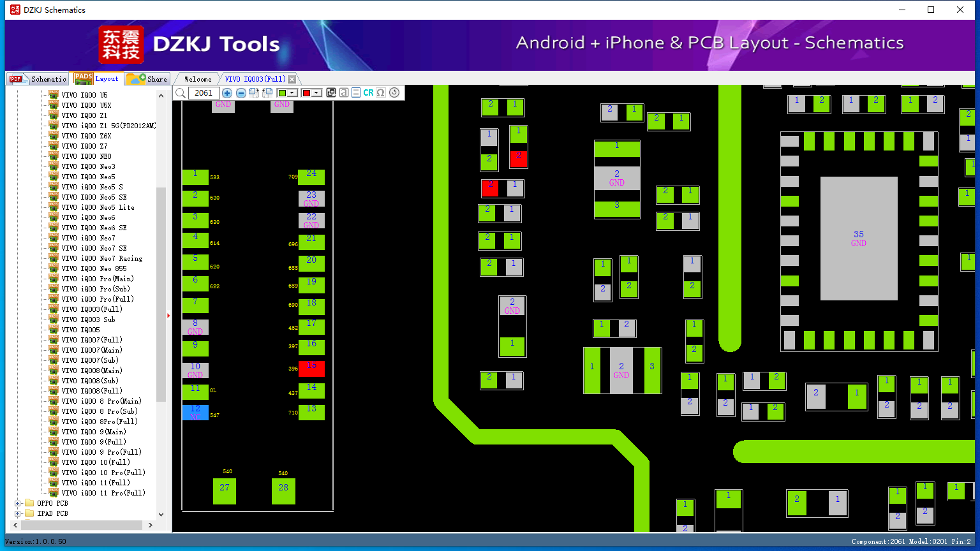Click the tree's horizontal scroll right arrow
The image size is (980, 551).
150,525
